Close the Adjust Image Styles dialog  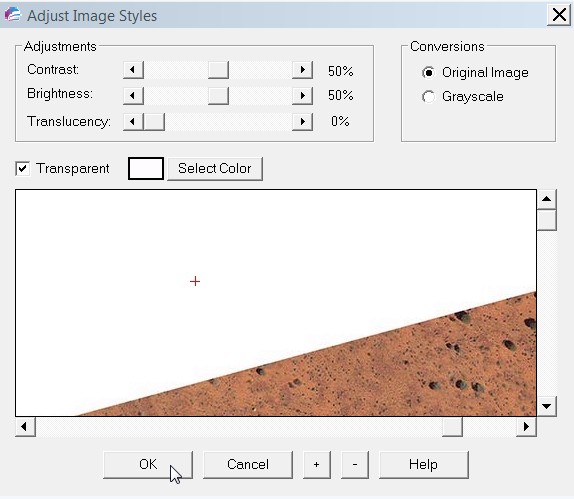[x=559, y=15]
